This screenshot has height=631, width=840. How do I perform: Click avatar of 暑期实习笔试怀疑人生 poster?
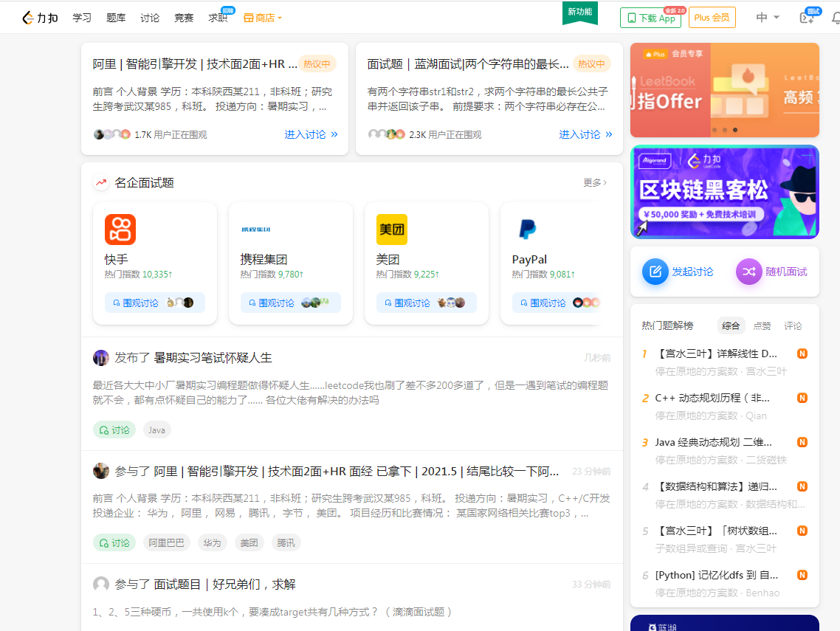(x=100, y=358)
